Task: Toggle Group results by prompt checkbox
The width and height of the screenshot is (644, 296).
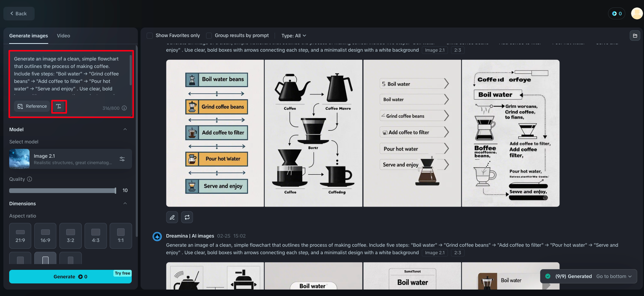Action: (x=209, y=36)
